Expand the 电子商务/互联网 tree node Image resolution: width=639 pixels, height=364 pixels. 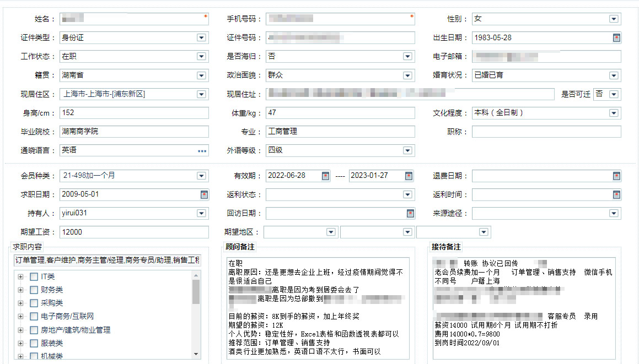20,316
